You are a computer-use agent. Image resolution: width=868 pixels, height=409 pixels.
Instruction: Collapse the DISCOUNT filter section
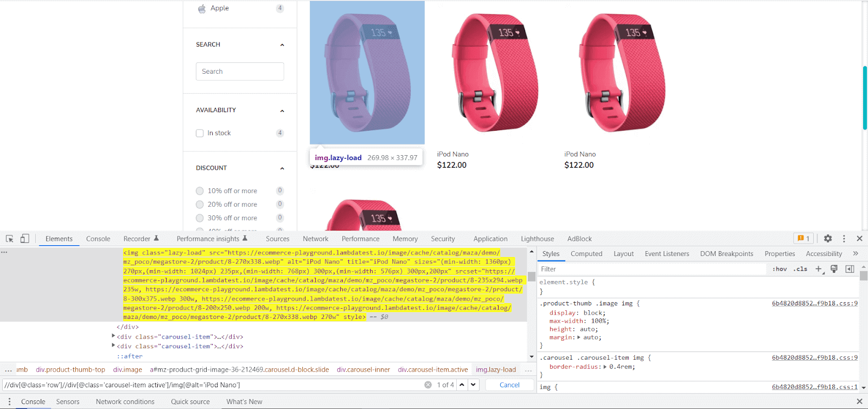(282, 169)
